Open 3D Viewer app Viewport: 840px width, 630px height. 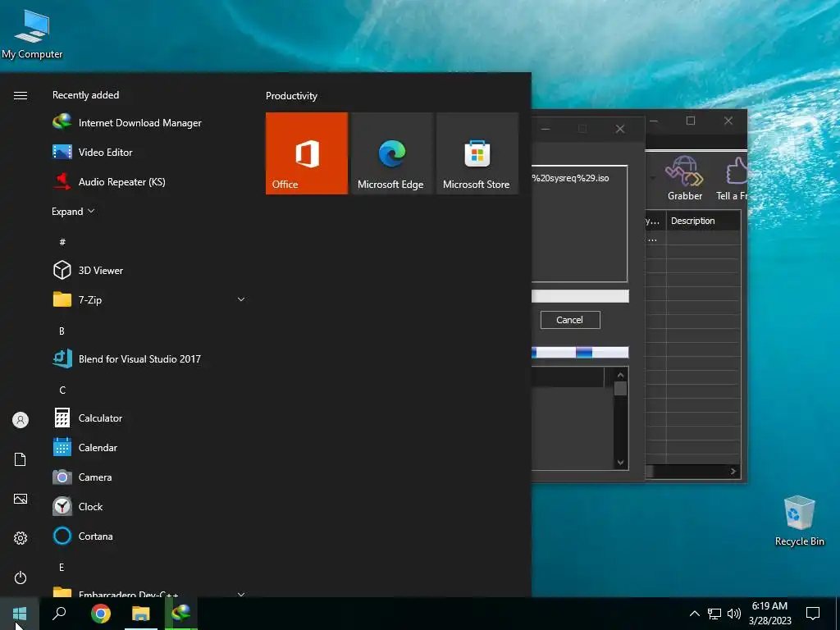click(88, 270)
